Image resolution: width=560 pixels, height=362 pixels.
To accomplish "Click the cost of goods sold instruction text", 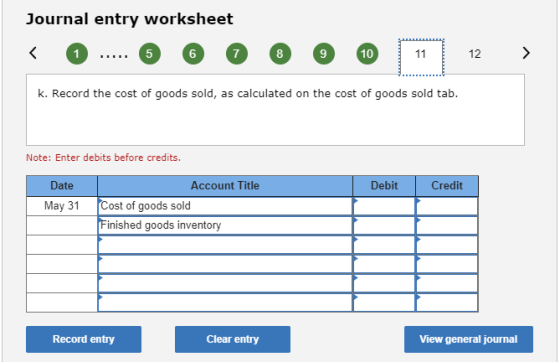I will (x=248, y=94).
